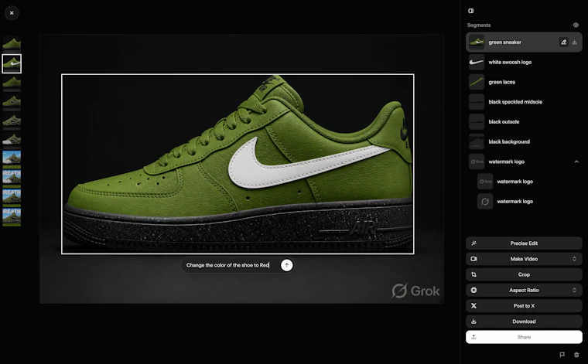Select the white swoosh logo segment

[524, 62]
